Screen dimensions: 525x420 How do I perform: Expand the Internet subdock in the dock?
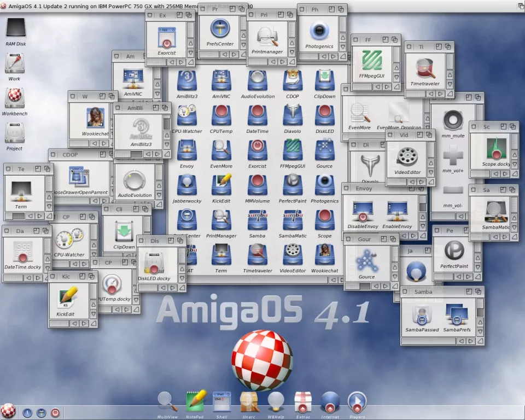(330, 402)
